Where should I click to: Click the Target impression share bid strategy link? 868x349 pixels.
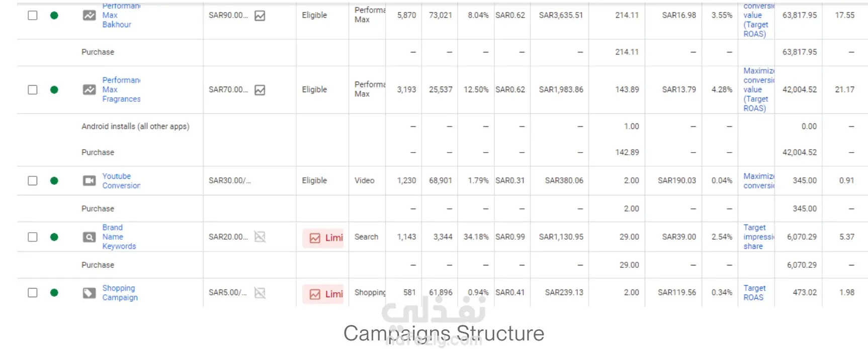click(758, 237)
